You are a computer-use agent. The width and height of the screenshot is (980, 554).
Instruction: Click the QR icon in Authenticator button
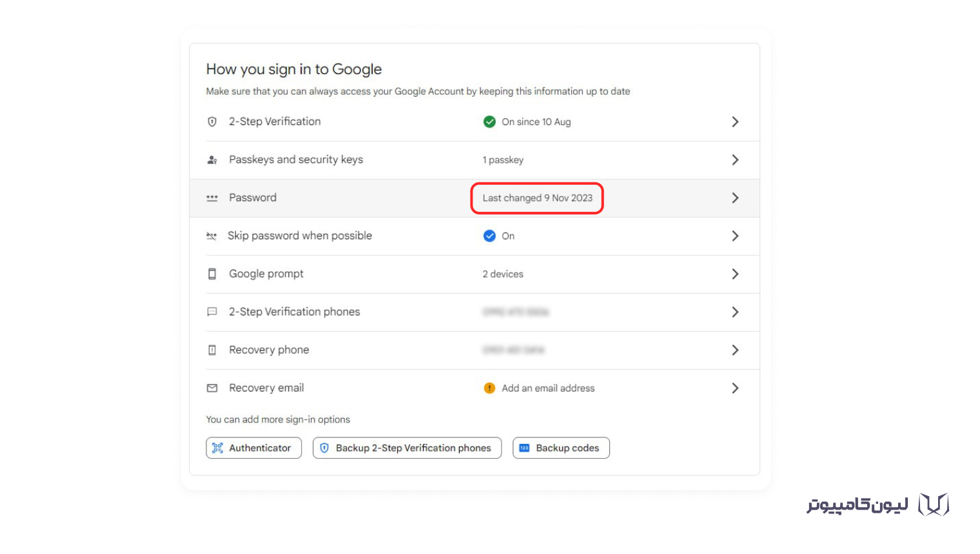(x=218, y=448)
